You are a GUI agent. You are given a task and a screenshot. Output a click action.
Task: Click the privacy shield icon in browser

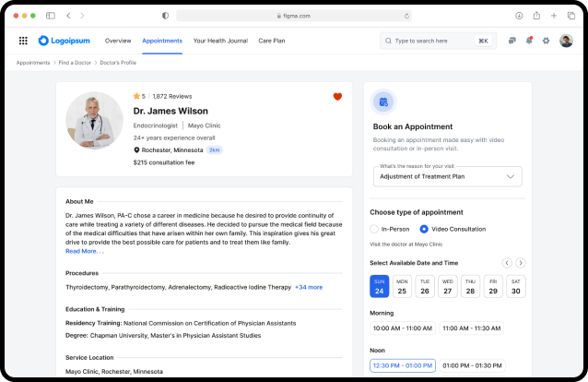[165, 16]
